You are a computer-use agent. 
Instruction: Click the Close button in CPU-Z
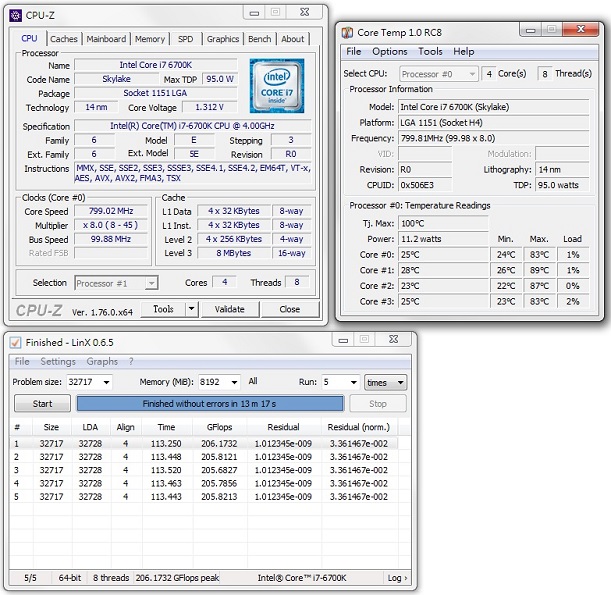point(290,309)
